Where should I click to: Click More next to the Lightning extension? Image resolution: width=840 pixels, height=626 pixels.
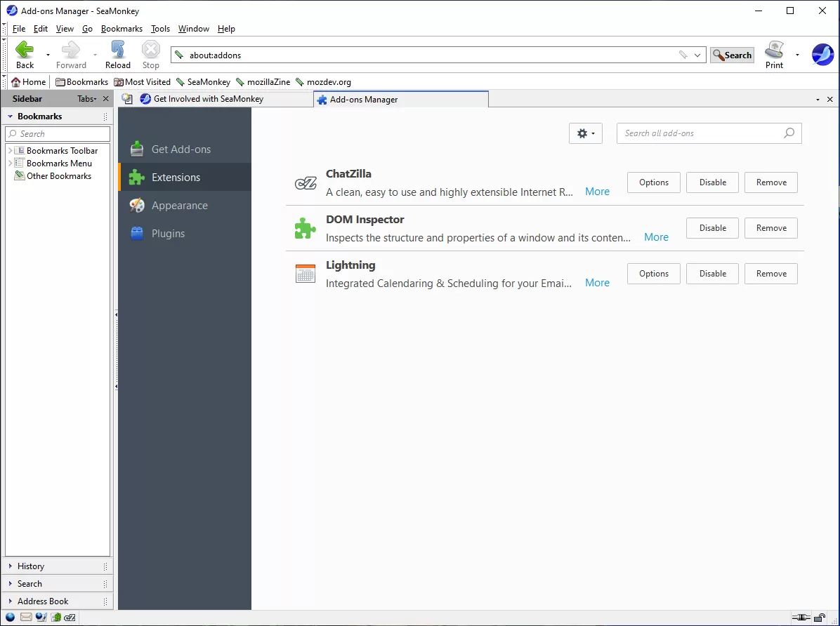pos(596,282)
